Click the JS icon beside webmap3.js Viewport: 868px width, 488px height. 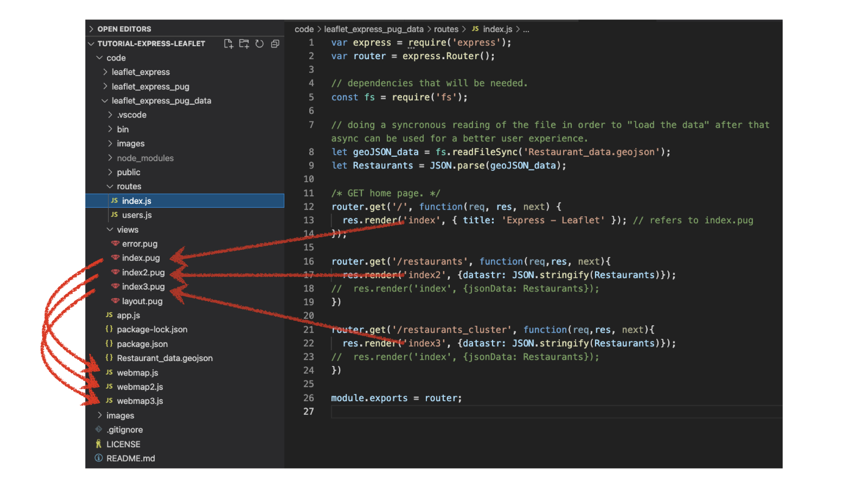pos(109,401)
